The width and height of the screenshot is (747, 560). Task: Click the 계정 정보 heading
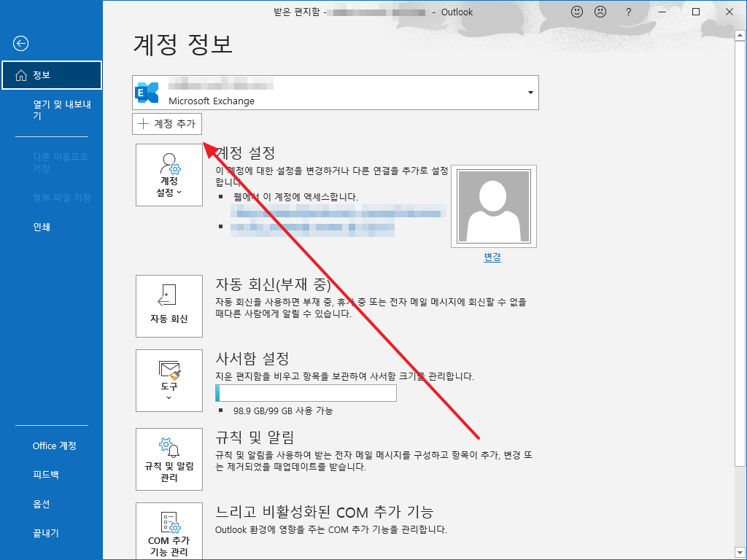pos(183,44)
